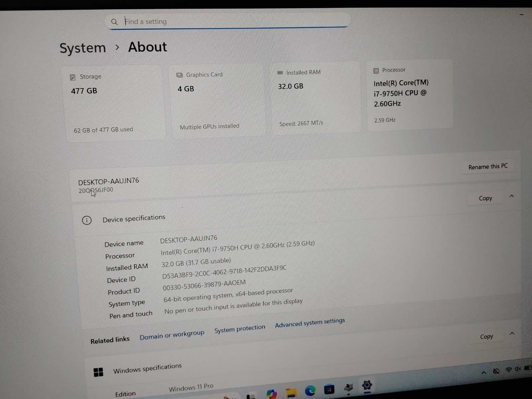The height and width of the screenshot is (399, 532).
Task: Open Domain or workgroup link
Action: point(172,335)
